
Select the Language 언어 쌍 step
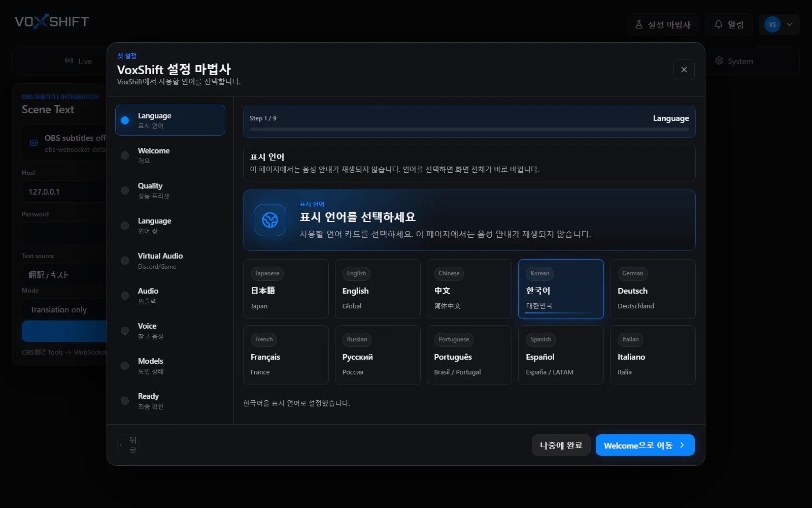pyautogui.click(x=170, y=226)
